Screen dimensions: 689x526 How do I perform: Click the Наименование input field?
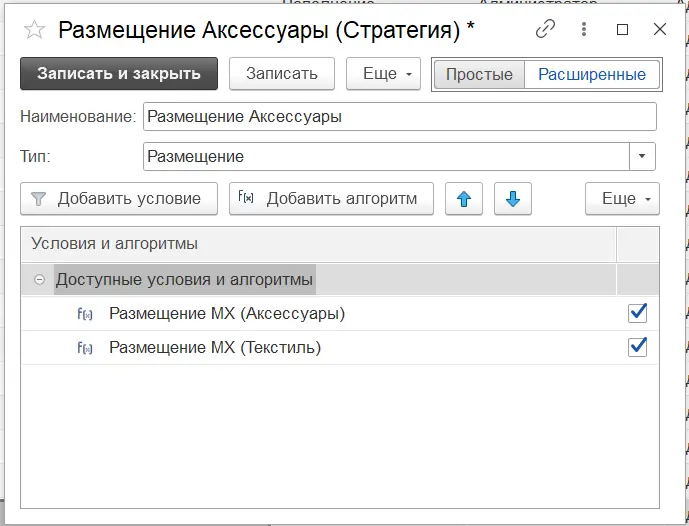pos(400,116)
